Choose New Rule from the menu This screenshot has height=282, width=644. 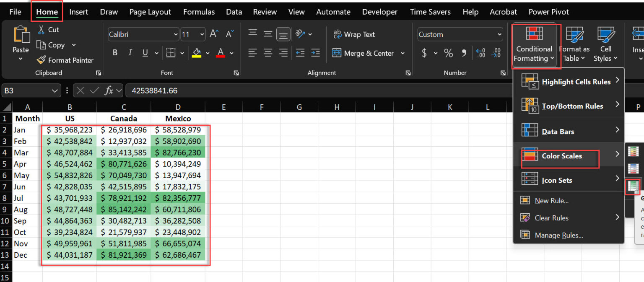[x=552, y=200]
